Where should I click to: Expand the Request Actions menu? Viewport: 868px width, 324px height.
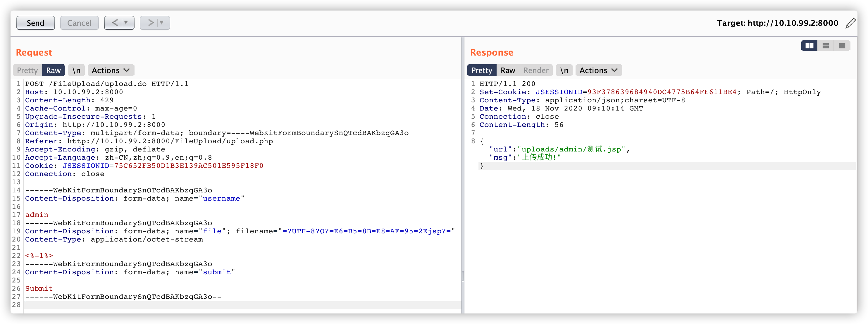(111, 70)
